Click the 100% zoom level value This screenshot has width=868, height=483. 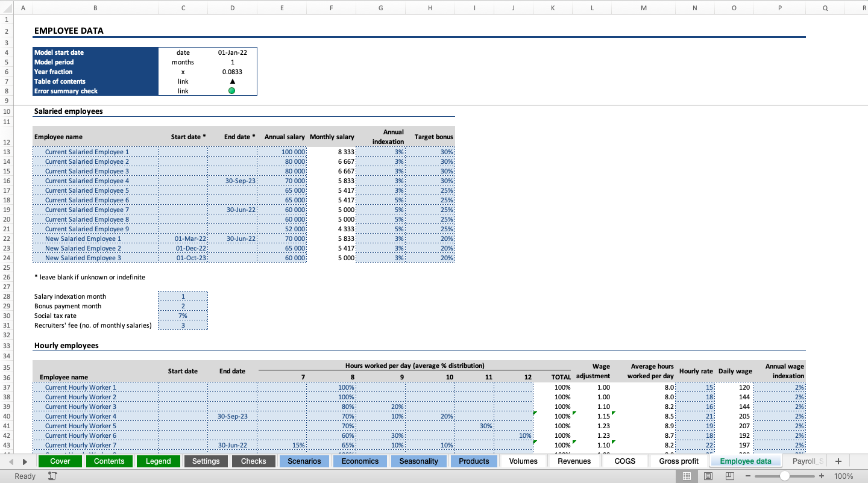pyautogui.click(x=843, y=476)
